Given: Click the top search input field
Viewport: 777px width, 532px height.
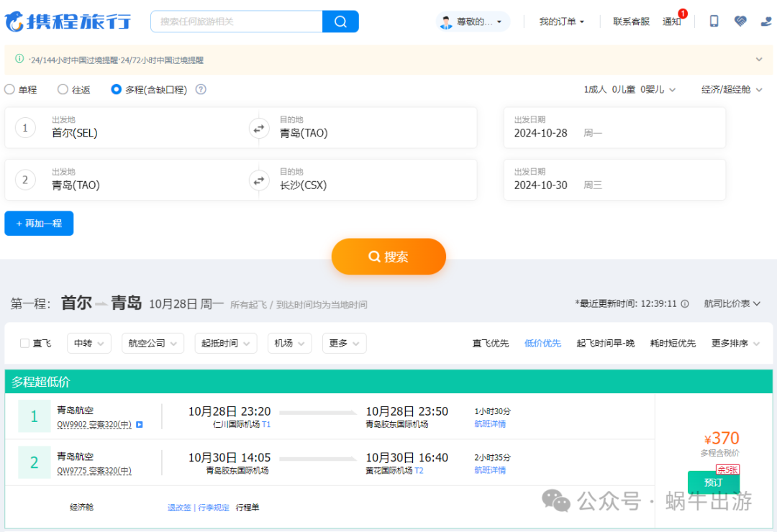Looking at the screenshot, I should [x=237, y=22].
